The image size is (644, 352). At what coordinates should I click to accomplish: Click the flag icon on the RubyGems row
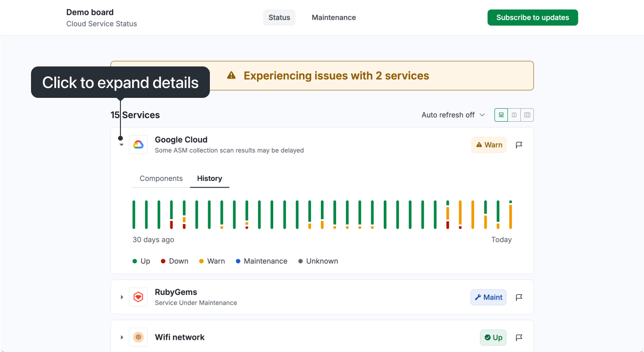coord(519,297)
